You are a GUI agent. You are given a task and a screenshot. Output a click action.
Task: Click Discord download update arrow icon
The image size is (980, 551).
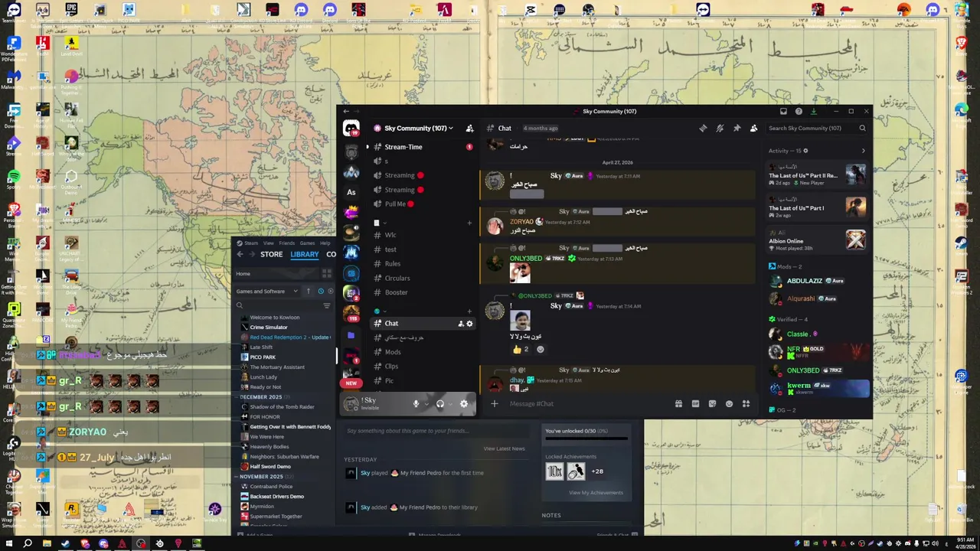tap(813, 112)
